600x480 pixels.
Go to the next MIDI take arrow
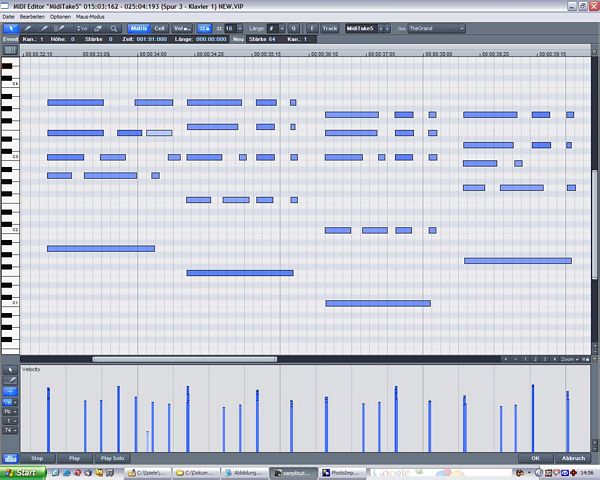(x=386, y=29)
